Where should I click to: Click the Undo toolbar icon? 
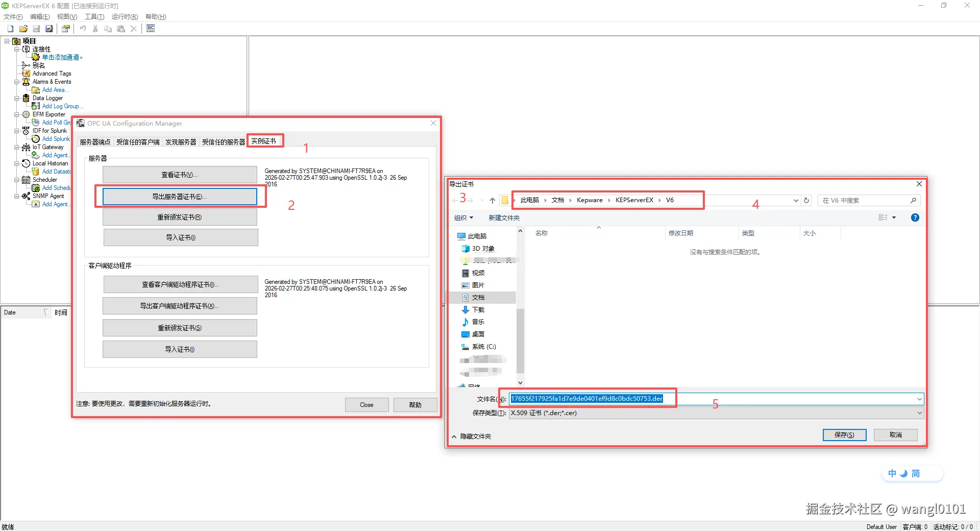coord(83,29)
